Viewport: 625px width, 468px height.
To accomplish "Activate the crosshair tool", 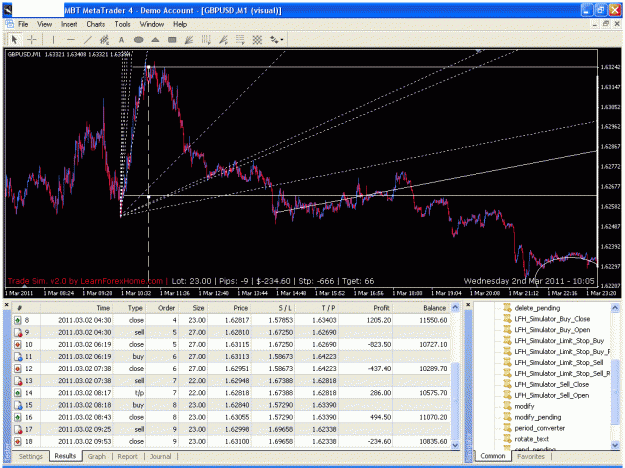I will (x=32, y=39).
